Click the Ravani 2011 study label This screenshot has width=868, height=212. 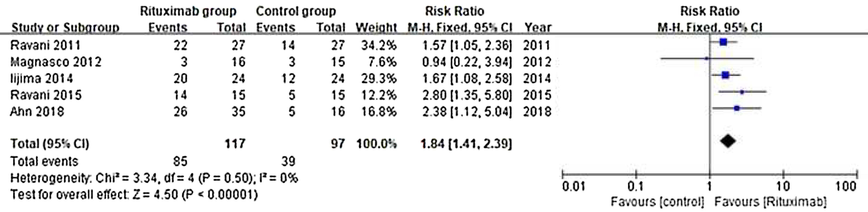tap(45, 45)
